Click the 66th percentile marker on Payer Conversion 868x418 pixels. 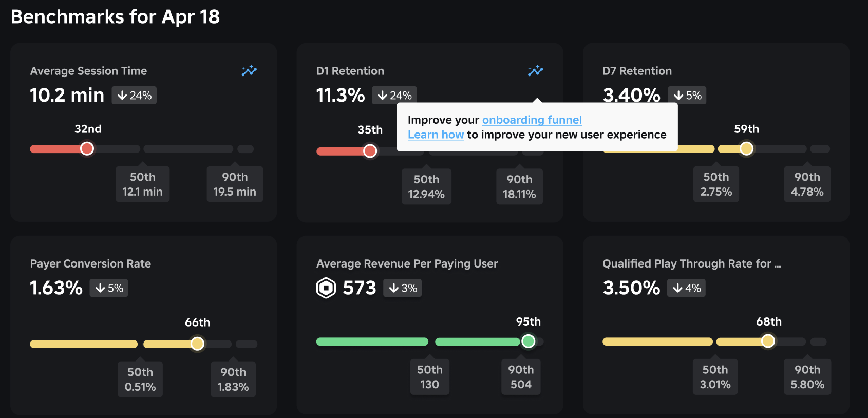tap(197, 344)
